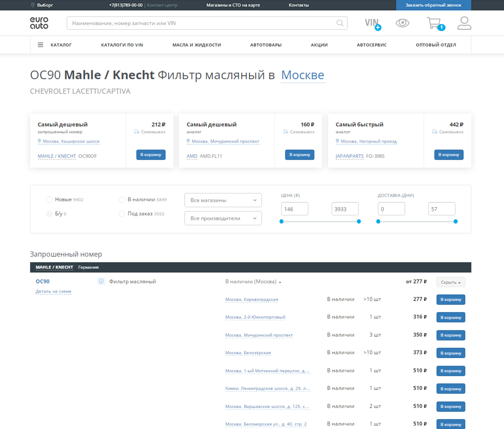Open the Каталог menu
This screenshot has width=504, height=429.
(61, 45)
